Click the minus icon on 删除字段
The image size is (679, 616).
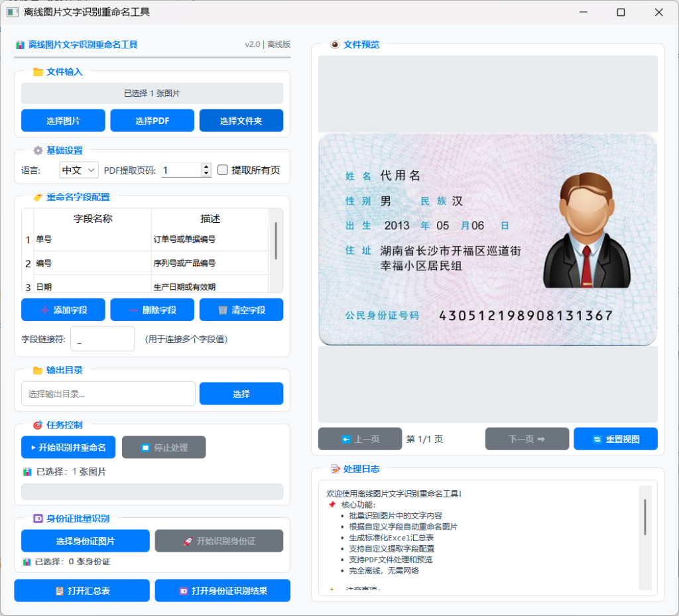pyautogui.click(x=134, y=310)
